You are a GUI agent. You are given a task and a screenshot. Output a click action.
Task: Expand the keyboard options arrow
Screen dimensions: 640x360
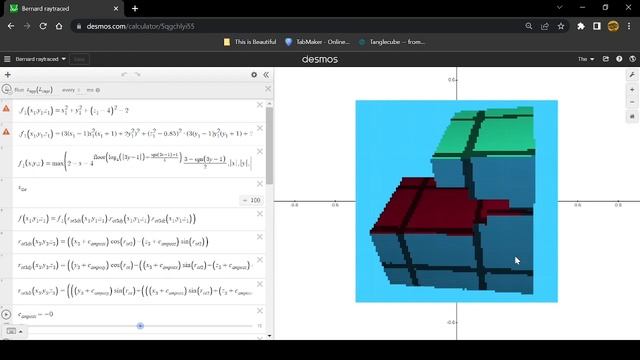click(x=20, y=331)
